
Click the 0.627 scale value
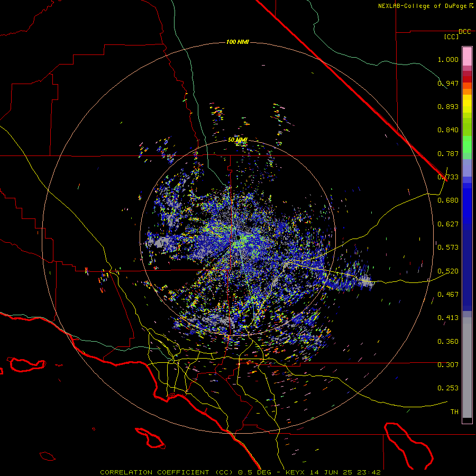click(448, 224)
